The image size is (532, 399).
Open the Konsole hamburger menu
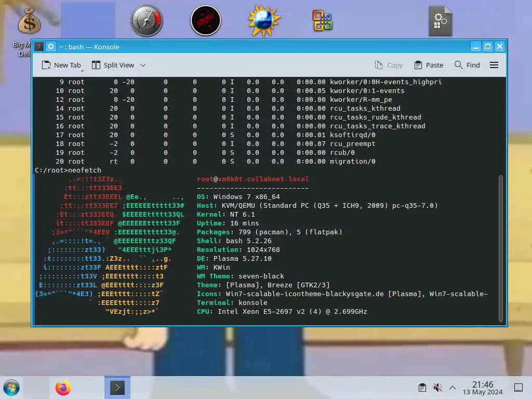click(x=494, y=65)
